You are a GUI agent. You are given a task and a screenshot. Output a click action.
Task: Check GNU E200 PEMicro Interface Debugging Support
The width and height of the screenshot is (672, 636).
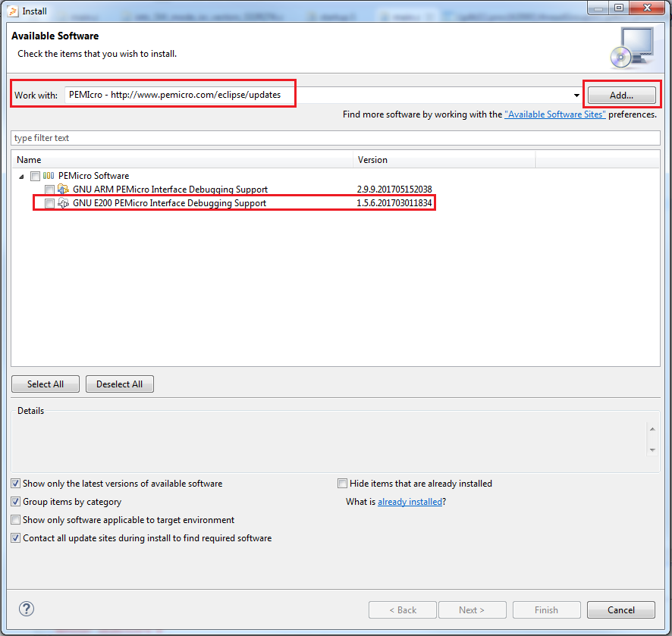(50, 203)
